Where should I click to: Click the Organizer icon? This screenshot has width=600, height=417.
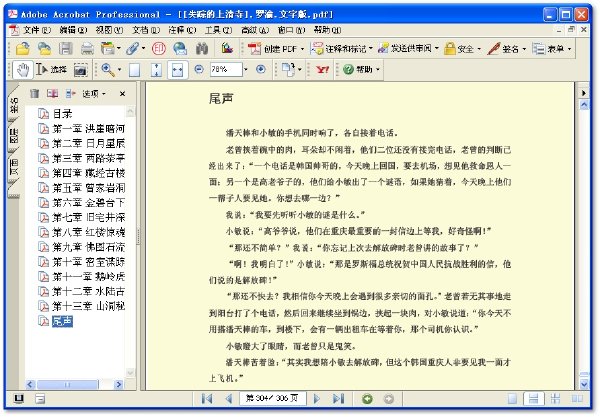coord(109,49)
